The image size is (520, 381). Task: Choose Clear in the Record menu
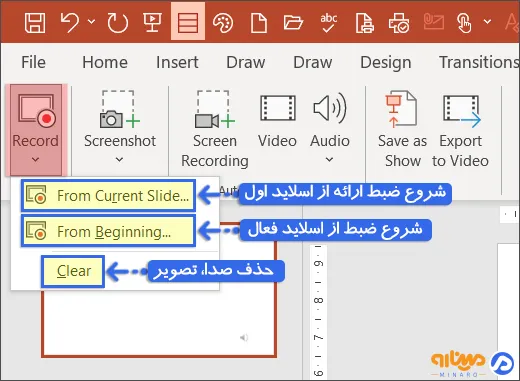click(x=73, y=271)
